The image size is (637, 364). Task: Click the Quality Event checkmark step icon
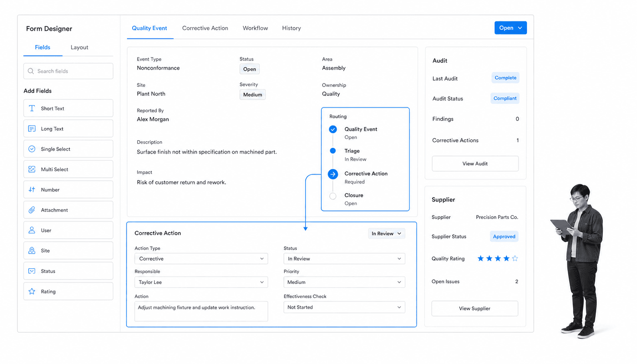(x=333, y=129)
